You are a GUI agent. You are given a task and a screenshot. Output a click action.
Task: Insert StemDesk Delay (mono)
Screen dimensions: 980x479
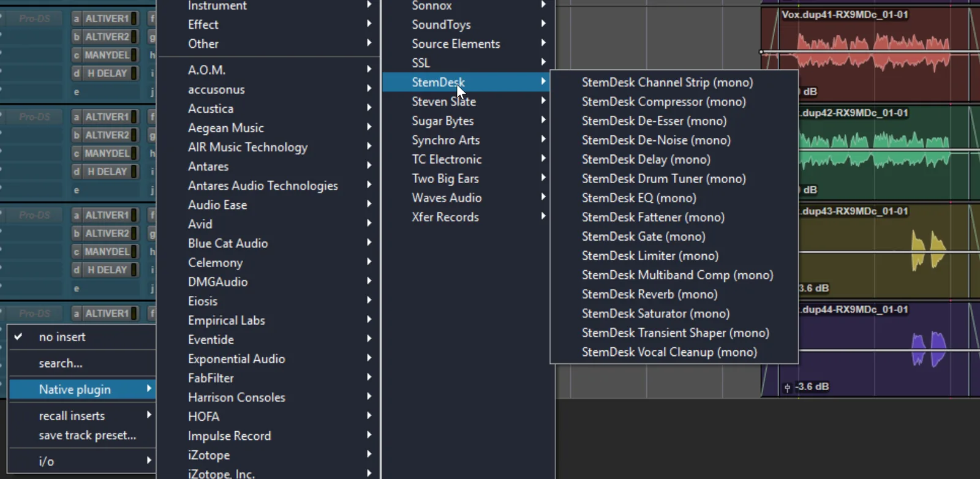674,160
